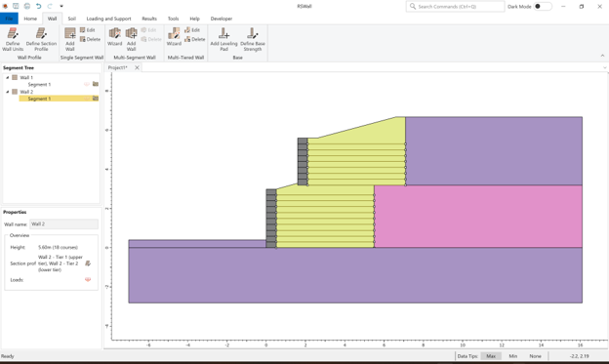
Task: Add Wall in Multi-Segment Wall group
Action: (x=132, y=39)
